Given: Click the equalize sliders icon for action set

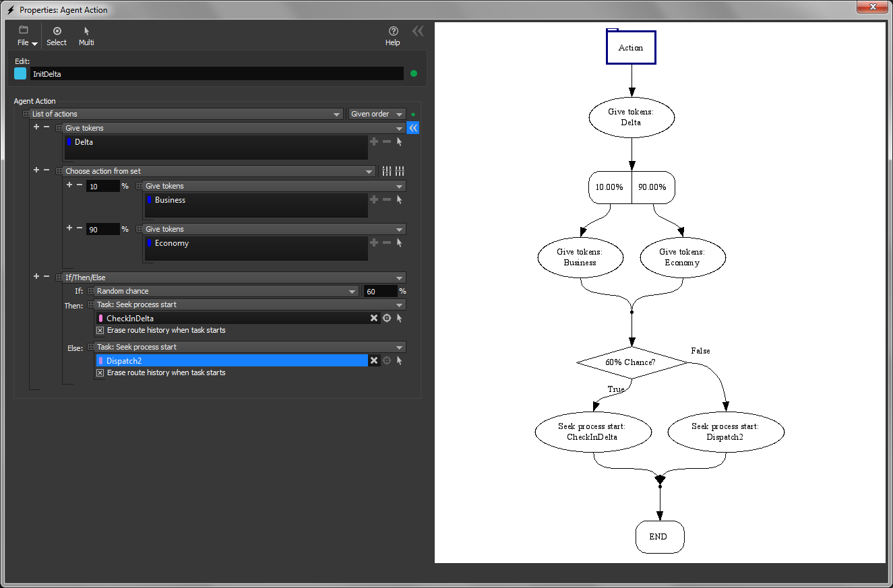Looking at the screenshot, I should pos(400,171).
